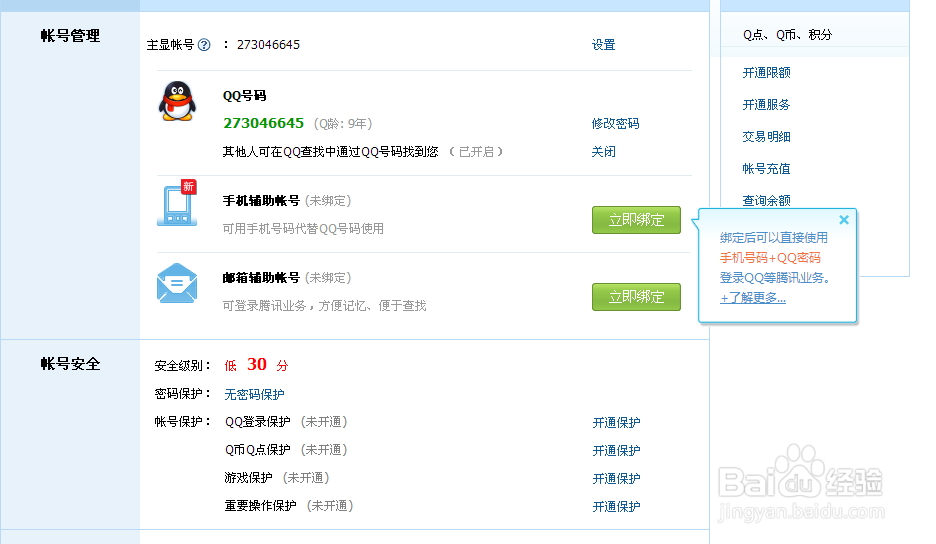
Task: Click the 手机号码+QQ密码 orange text in popup
Action: [770, 258]
